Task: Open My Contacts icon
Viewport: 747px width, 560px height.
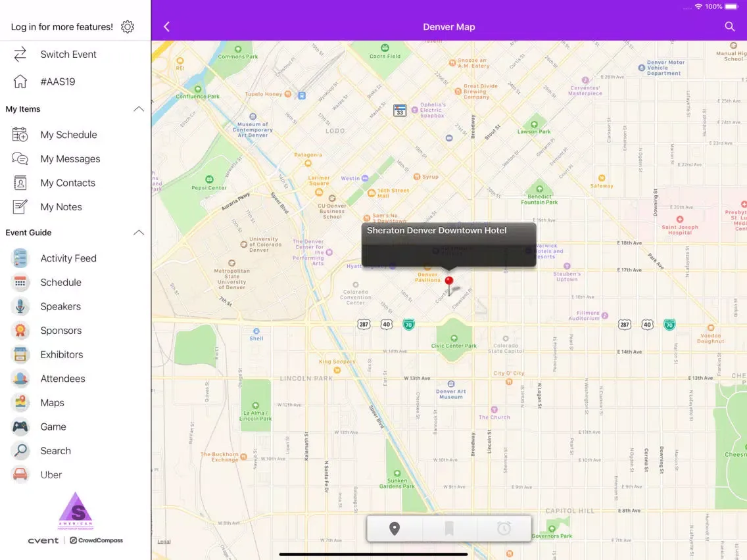Action: pyautogui.click(x=20, y=183)
